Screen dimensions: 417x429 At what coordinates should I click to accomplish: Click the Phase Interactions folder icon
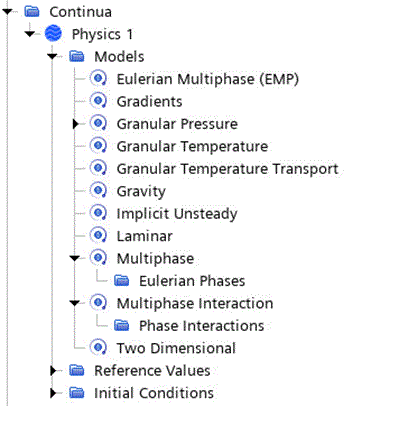(121, 325)
